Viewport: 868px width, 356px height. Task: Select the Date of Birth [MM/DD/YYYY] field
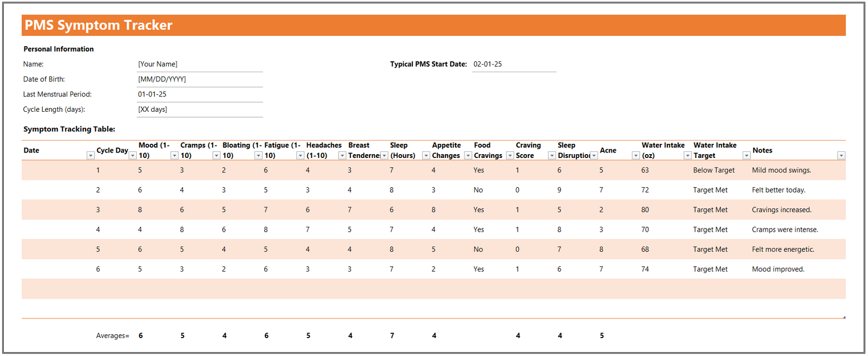point(200,79)
